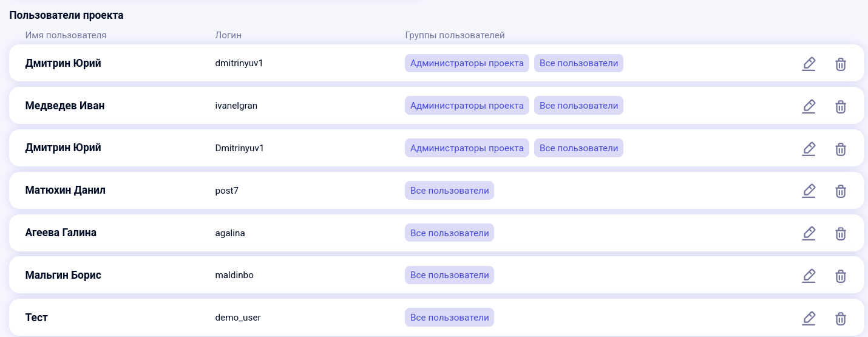Image resolution: width=868 pixels, height=337 pixels.
Task: Click column header Логин
Action: tap(228, 35)
